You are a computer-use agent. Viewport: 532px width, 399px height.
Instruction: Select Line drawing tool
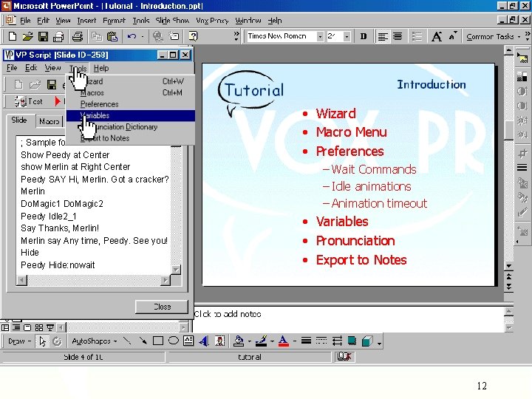click(127, 341)
